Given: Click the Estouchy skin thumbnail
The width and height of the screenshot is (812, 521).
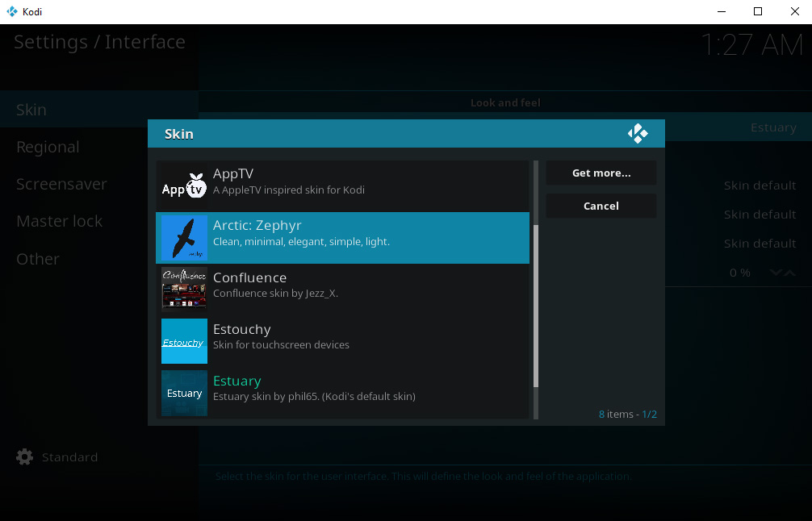Looking at the screenshot, I should (184, 341).
